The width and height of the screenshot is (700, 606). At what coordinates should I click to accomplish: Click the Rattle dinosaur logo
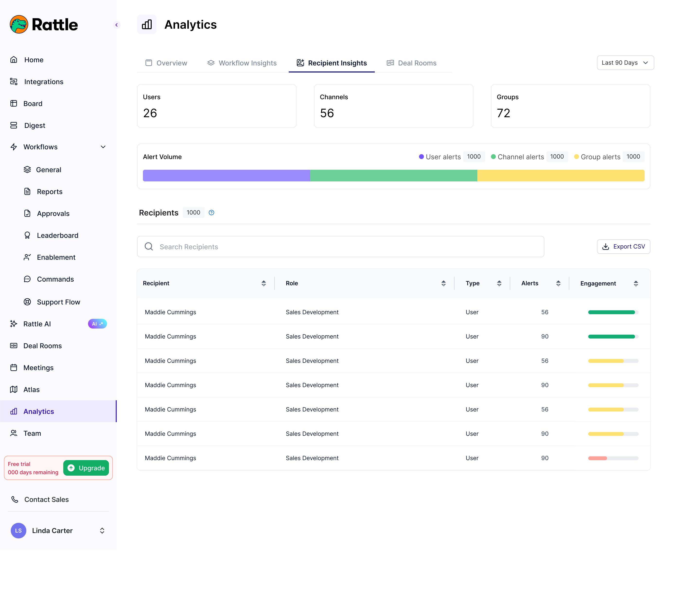19,24
